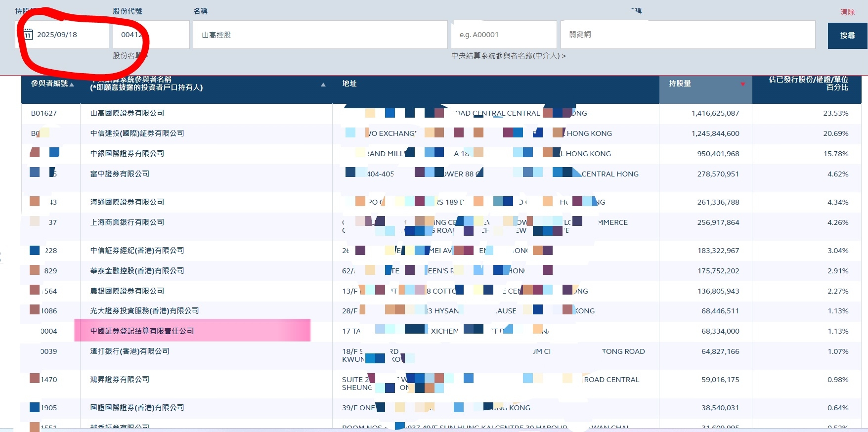Select row 中信建投(國際)証券有限公司
Screen dimensions: 868x432
point(137,133)
